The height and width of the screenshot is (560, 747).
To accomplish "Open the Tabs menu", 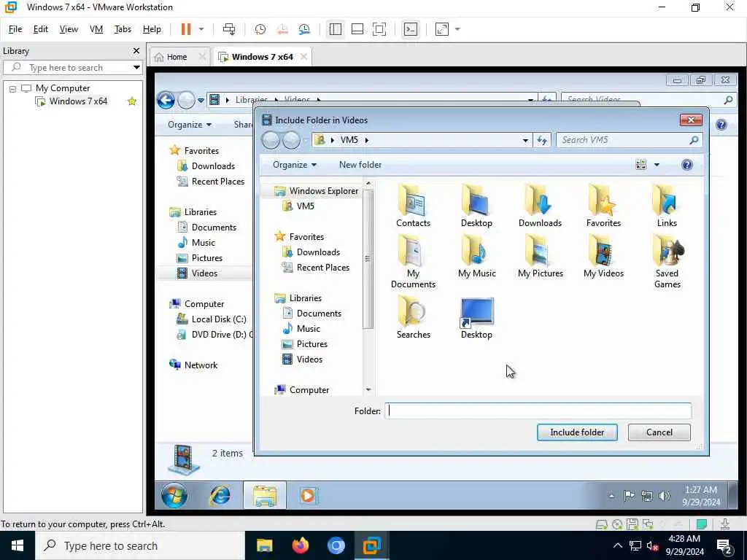I will click(123, 29).
